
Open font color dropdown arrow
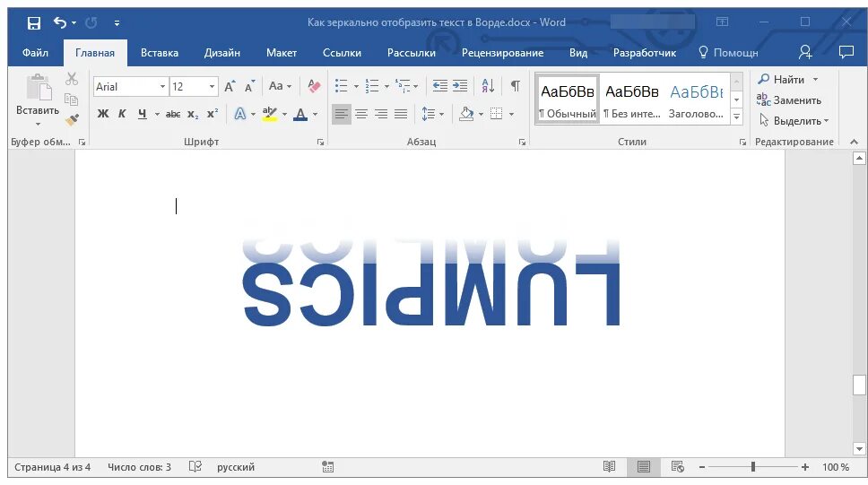[316, 115]
